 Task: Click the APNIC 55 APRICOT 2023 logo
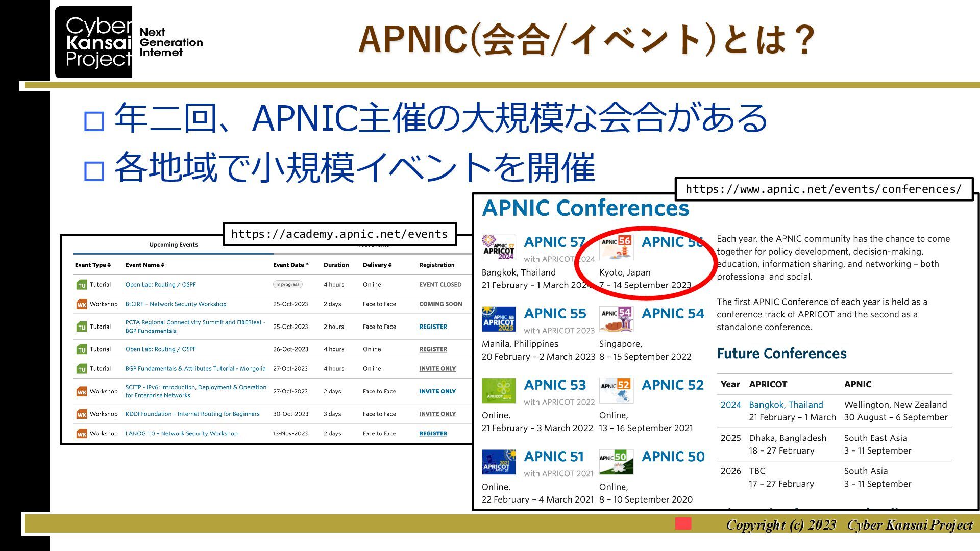(499, 319)
